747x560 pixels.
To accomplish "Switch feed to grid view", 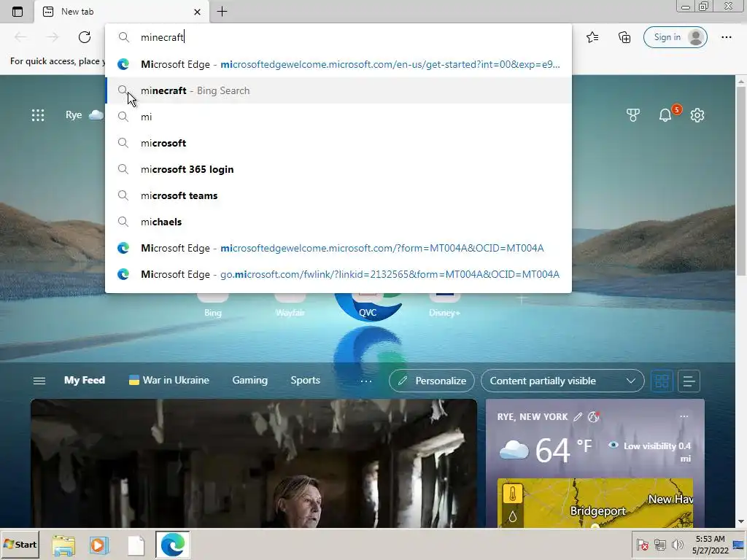I will coord(662,381).
